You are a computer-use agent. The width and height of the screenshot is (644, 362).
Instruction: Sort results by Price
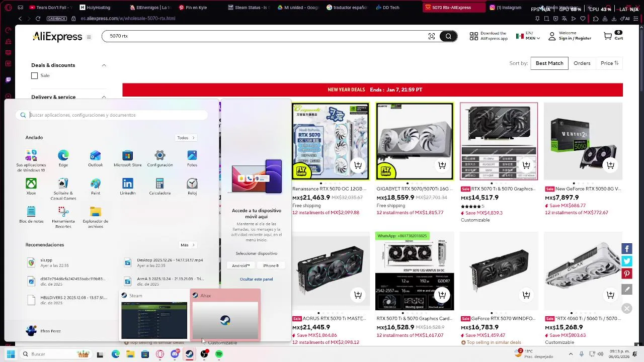click(609, 63)
